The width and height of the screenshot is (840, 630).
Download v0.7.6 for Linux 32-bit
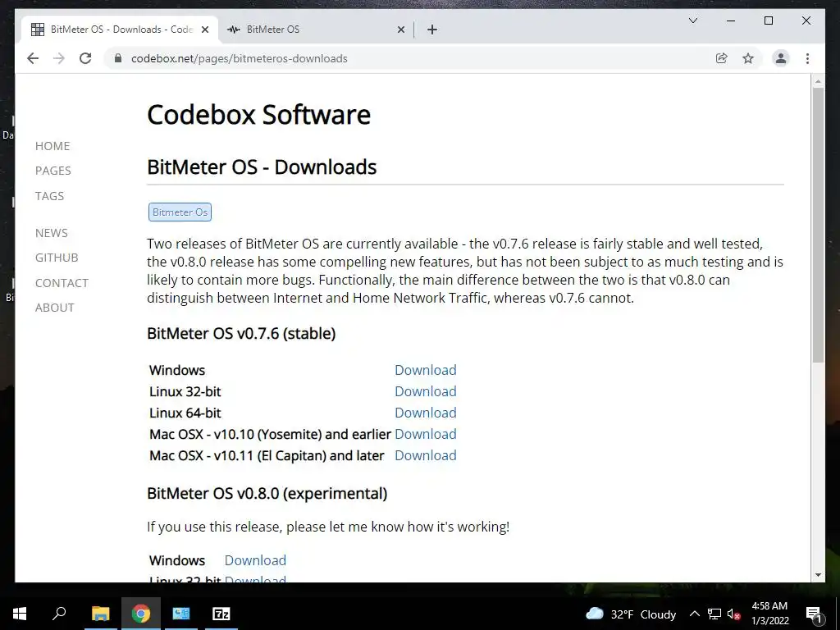click(426, 391)
